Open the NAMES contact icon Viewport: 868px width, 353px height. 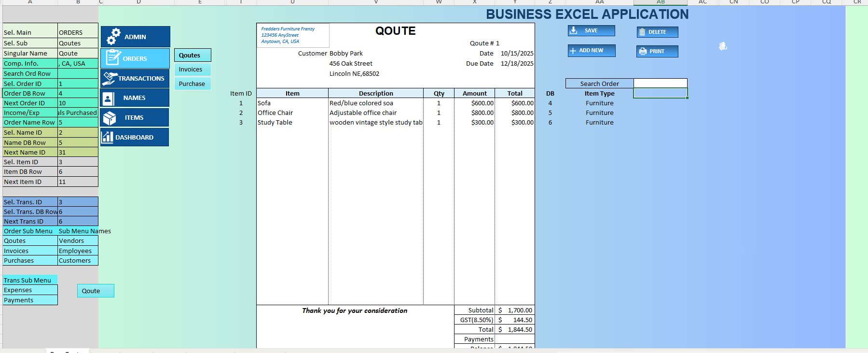tap(108, 99)
